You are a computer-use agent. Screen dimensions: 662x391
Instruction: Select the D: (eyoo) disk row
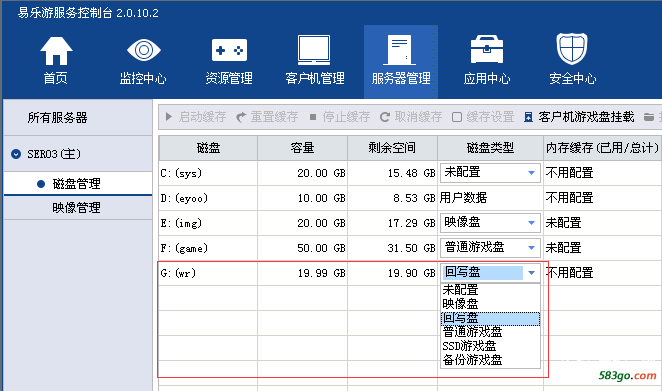click(410, 198)
